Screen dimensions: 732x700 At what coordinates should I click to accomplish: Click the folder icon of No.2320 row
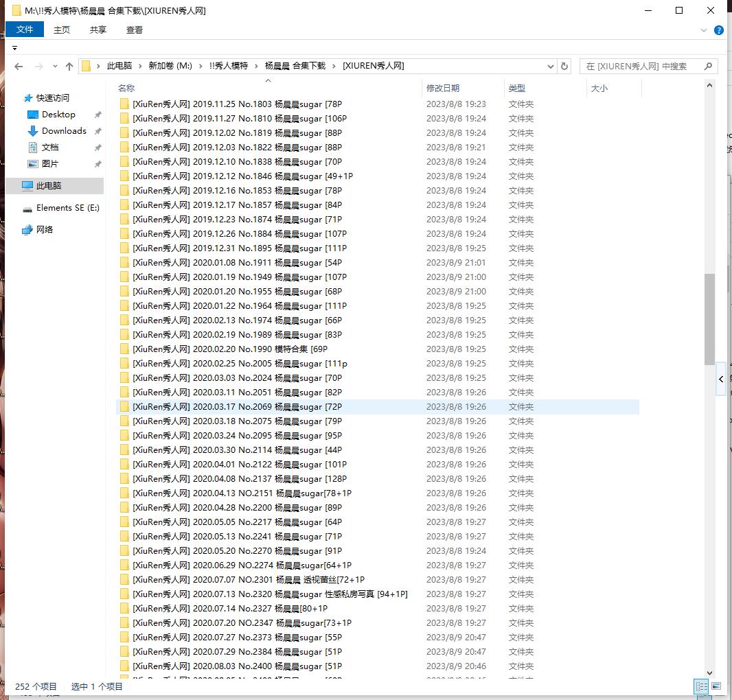coord(124,594)
